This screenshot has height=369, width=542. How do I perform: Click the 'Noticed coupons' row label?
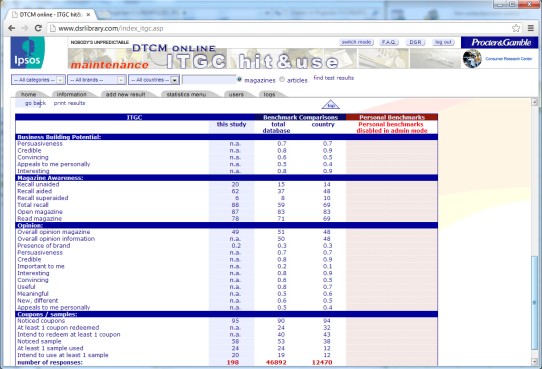coord(41,321)
